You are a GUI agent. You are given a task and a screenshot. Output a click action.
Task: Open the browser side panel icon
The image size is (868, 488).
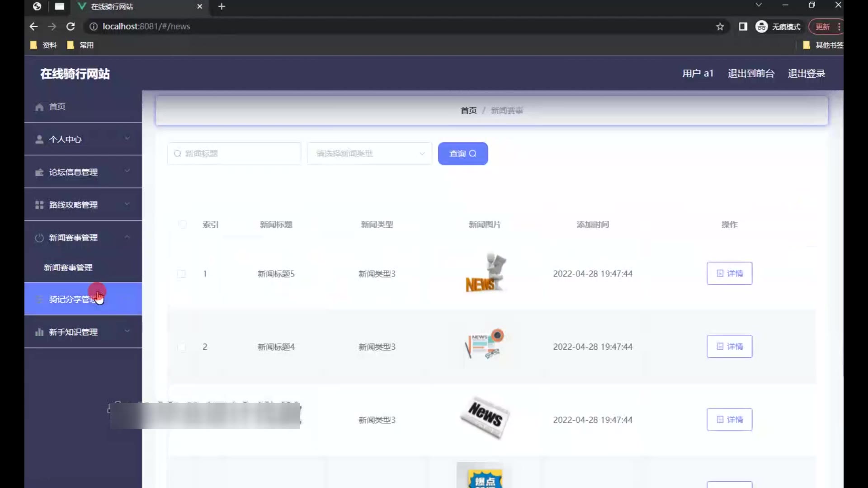pos(743,27)
